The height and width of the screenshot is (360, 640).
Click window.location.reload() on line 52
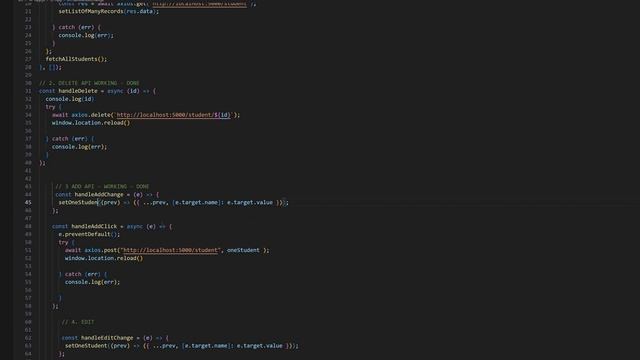(x=104, y=258)
